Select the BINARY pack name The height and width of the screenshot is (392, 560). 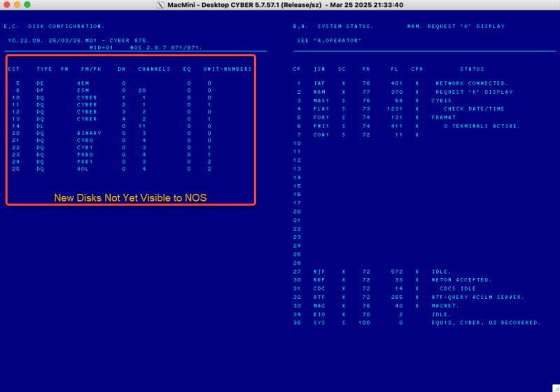(x=90, y=133)
